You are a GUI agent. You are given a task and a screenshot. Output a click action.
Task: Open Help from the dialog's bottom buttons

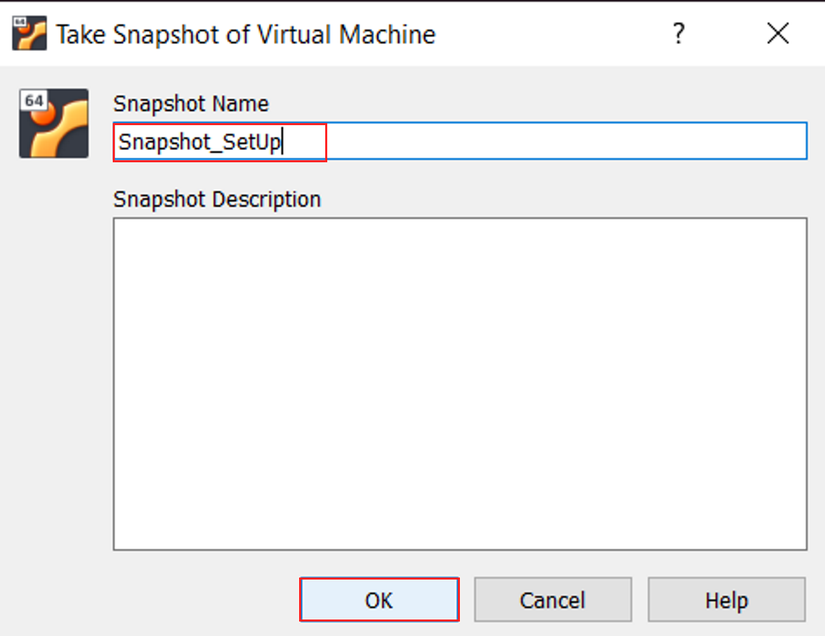point(726,600)
